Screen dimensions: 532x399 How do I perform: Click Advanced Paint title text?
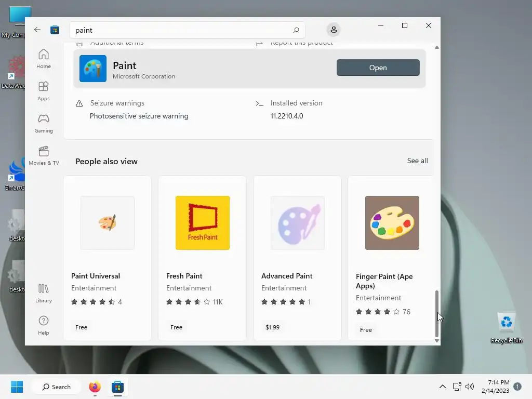click(287, 276)
